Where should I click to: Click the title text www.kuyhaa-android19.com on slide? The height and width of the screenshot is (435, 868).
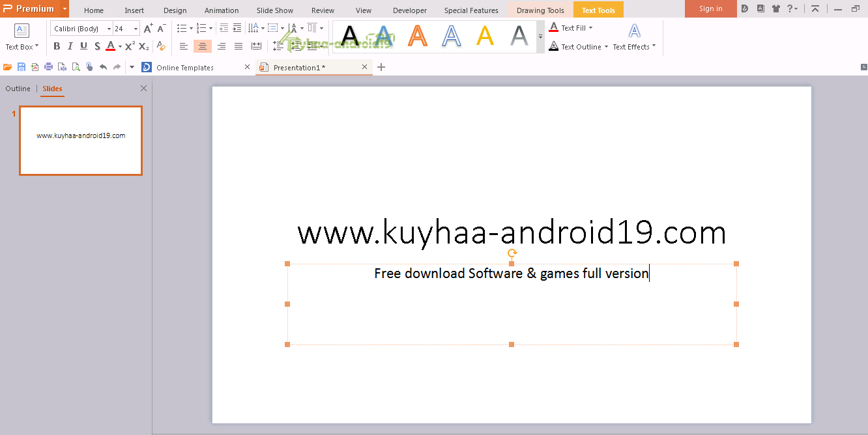click(x=512, y=232)
